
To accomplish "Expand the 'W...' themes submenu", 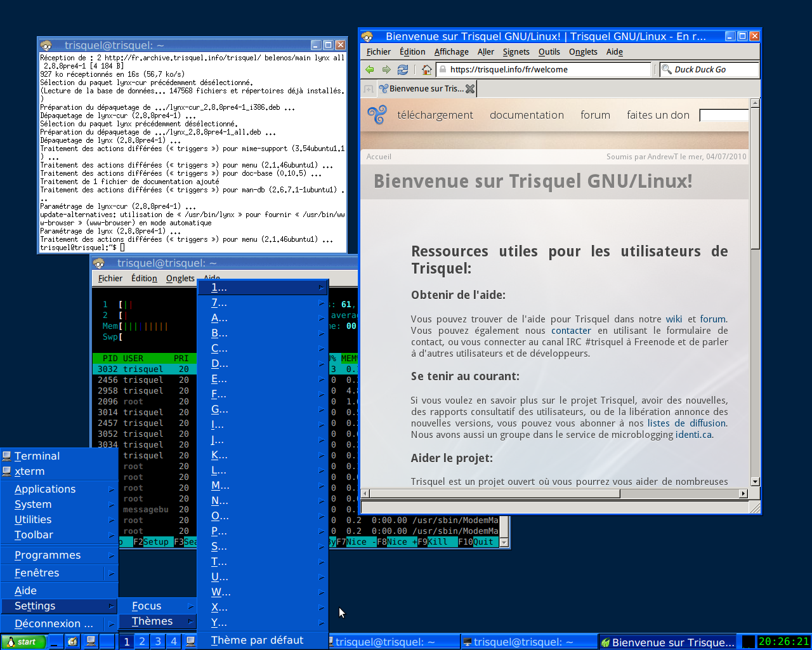I will pos(263,592).
